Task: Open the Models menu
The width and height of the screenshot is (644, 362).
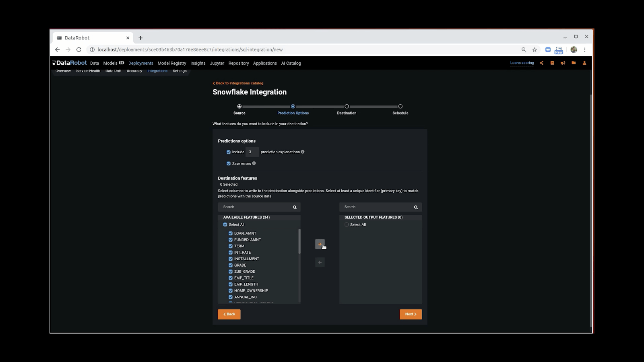Action: (x=110, y=63)
